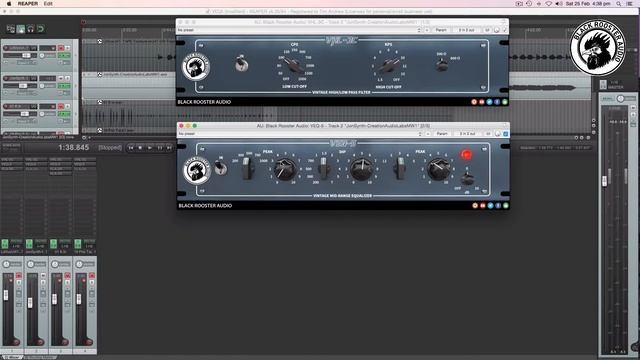The width and height of the screenshot is (640, 360).
Task: Click the wet/dry knob icon in VHL-3C header
Action: tap(497, 30)
